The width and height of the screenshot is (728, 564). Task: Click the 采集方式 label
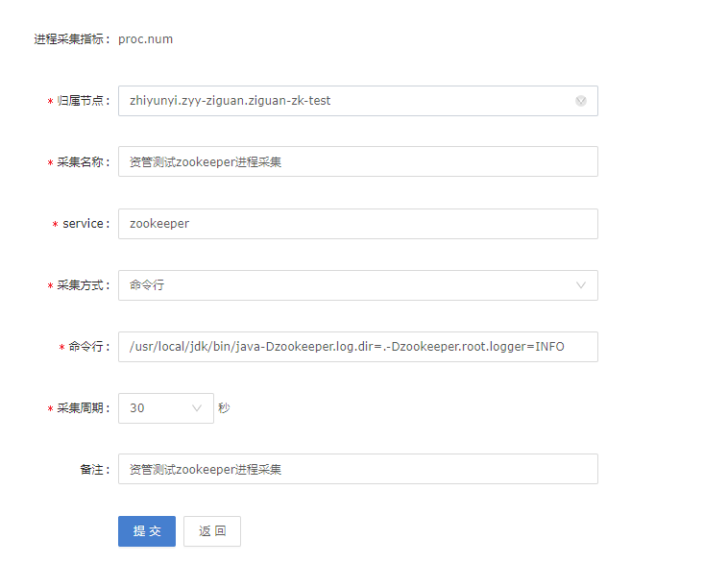tap(84, 285)
